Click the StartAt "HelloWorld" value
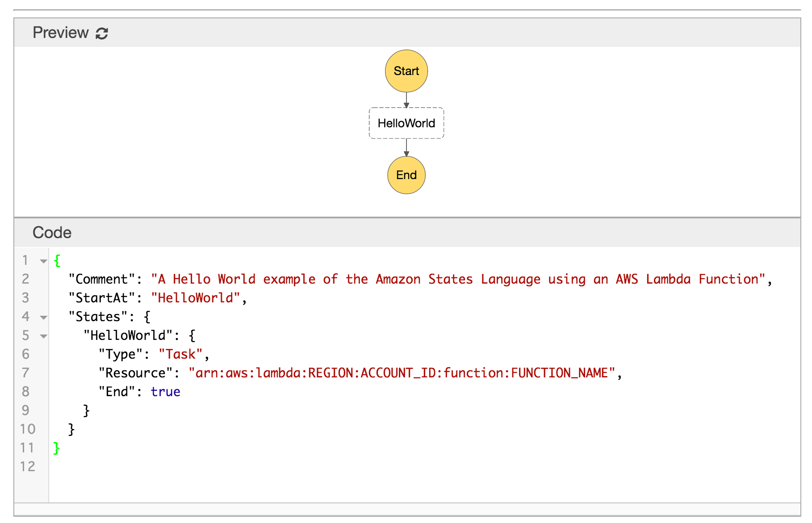 point(196,298)
